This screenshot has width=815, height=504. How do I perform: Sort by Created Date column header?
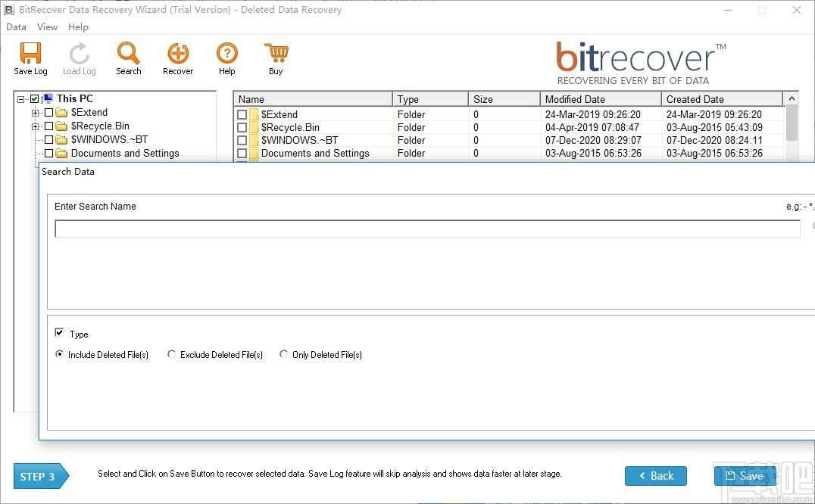[x=722, y=99]
